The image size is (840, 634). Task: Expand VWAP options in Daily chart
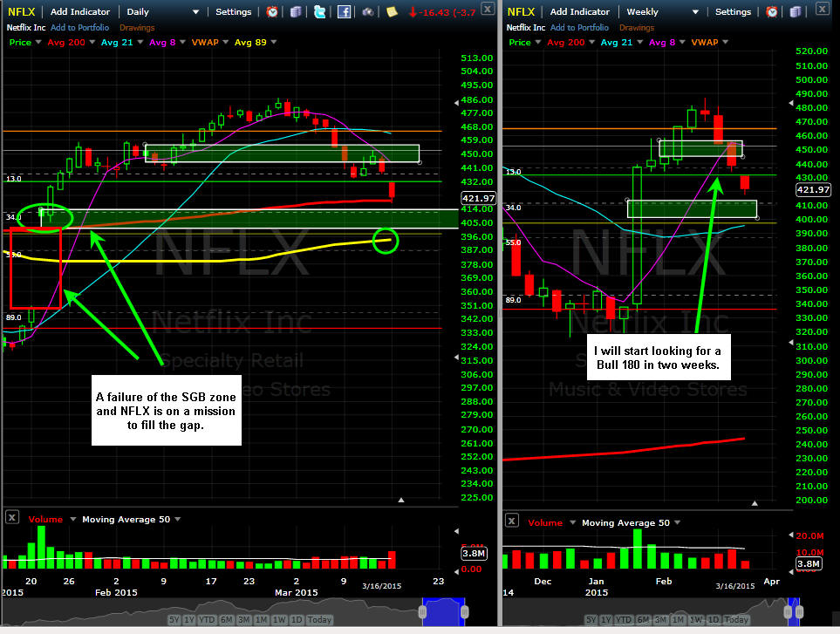[x=226, y=43]
